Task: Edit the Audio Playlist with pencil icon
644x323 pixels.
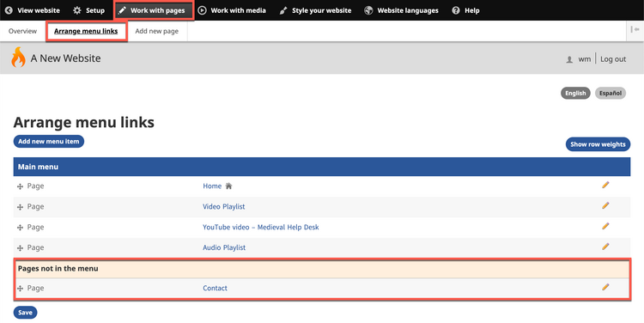Action: pyautogui.click(x=605, y=247)
